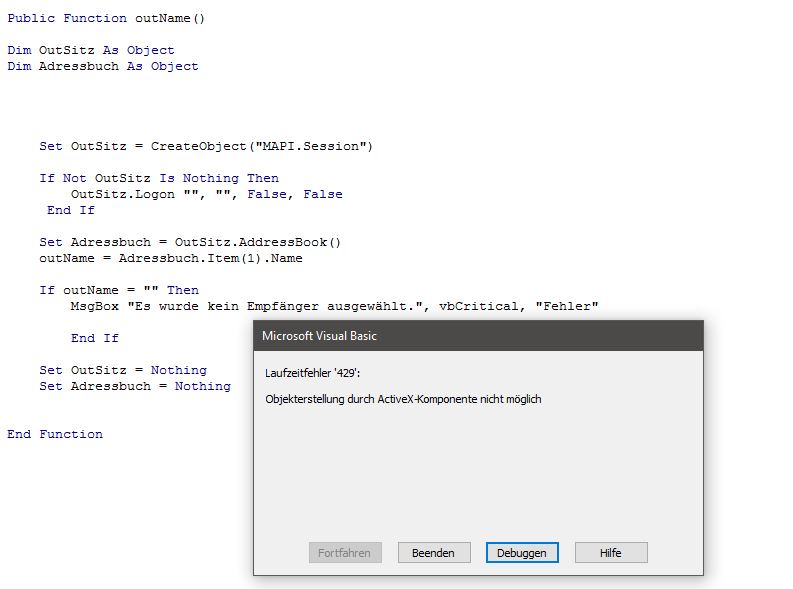Image resolution: width=793 pixels, height=589 pixels.
Task: Click the Beenden button
Action: 434,553
